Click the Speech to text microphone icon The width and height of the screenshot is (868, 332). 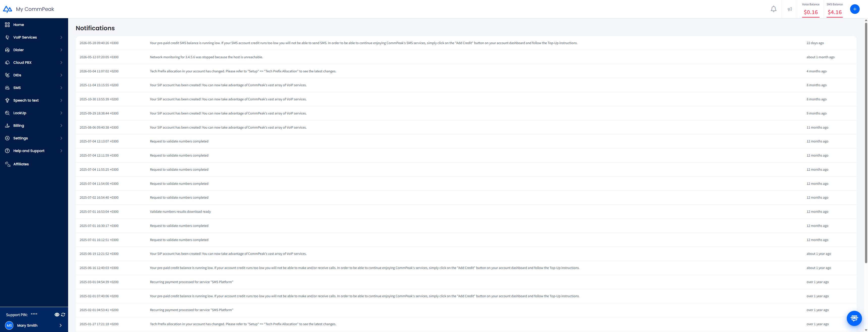point(7,100)
